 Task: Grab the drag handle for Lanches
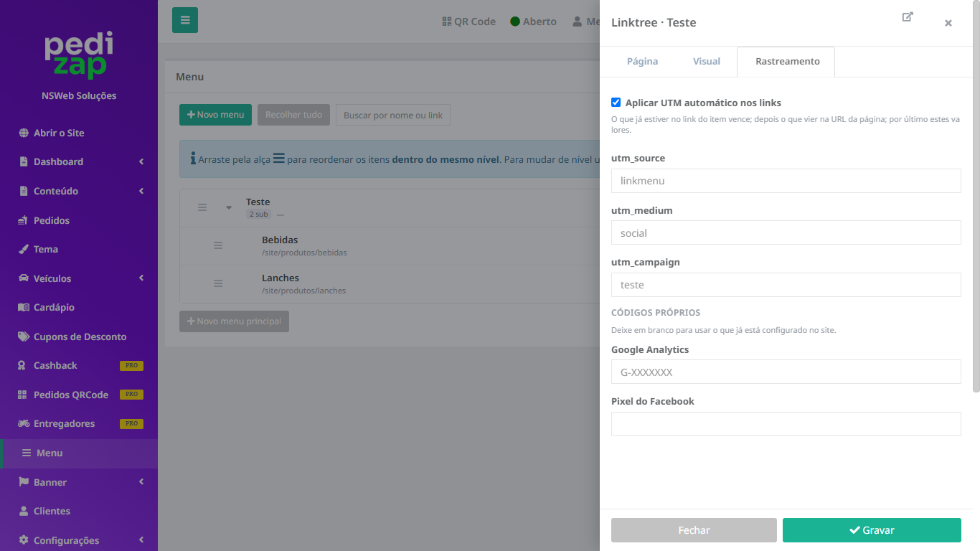point(218,283)
